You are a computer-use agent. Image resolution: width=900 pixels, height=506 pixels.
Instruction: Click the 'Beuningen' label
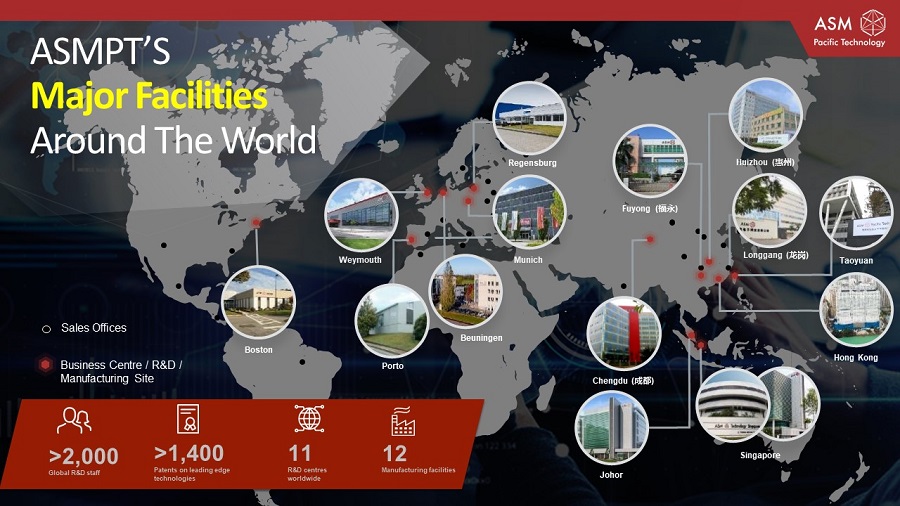[481, 338]
